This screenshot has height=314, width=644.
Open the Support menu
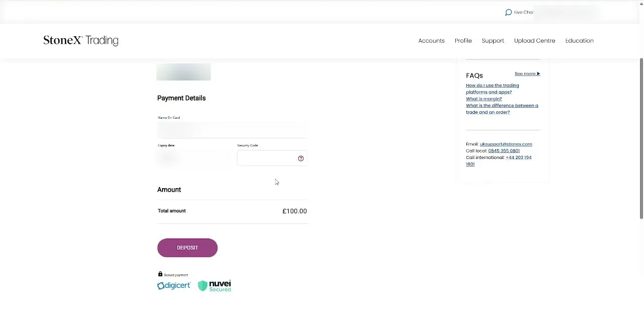point(493,41)
